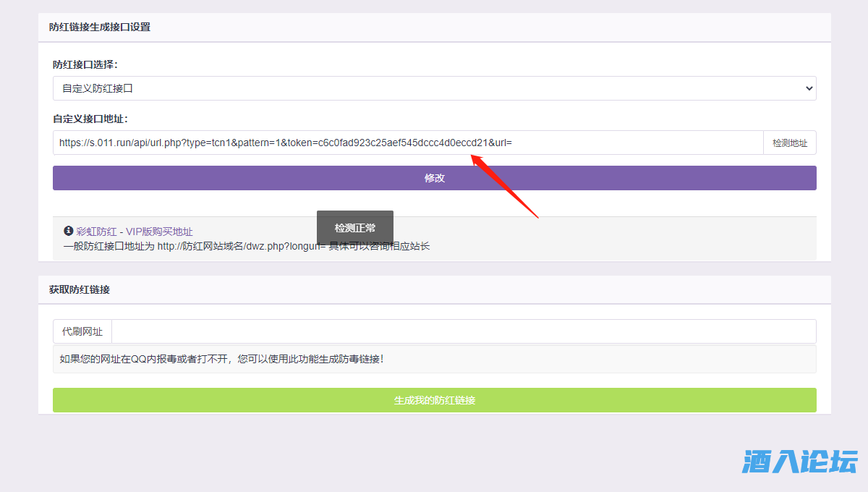
Task: Open the 防红接口选择 dropdown
Action: (434, 88)
